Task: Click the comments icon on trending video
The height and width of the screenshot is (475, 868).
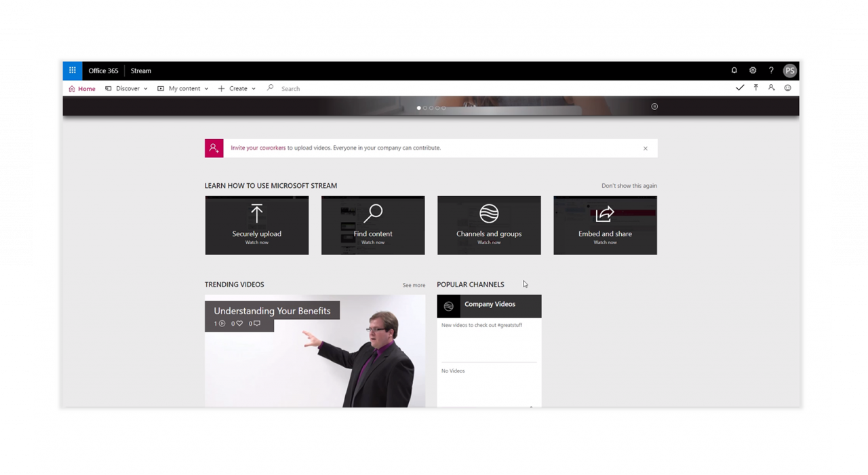Action: click(256, 324)
